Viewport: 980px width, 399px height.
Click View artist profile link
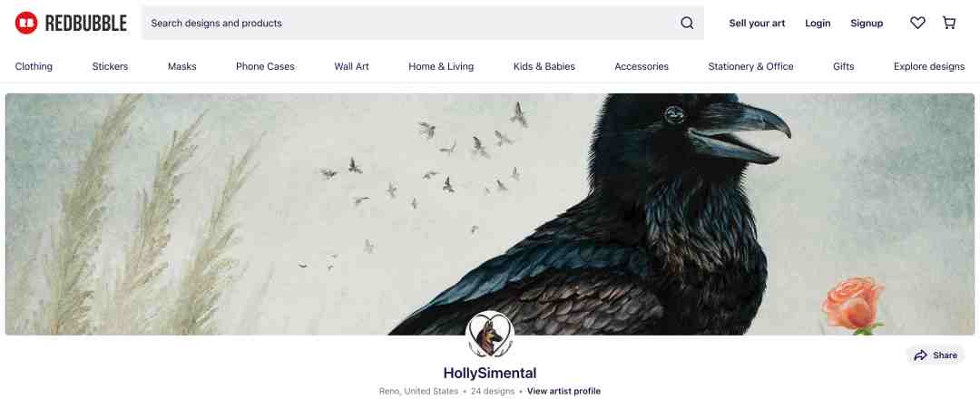(563, 391)
